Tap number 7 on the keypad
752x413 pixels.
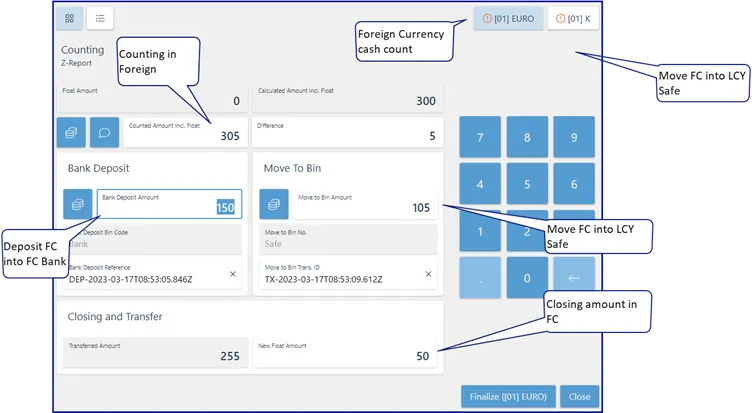480,137
